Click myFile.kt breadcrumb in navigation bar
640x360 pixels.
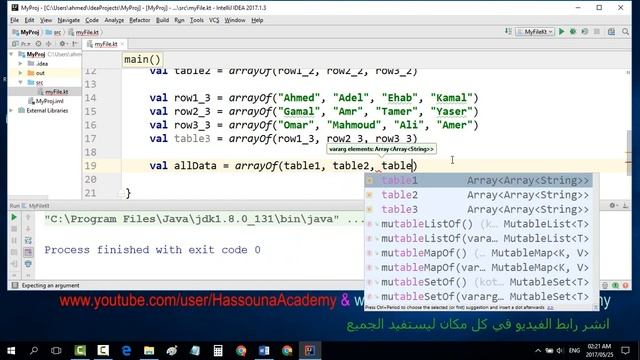(x=84, y=32)
